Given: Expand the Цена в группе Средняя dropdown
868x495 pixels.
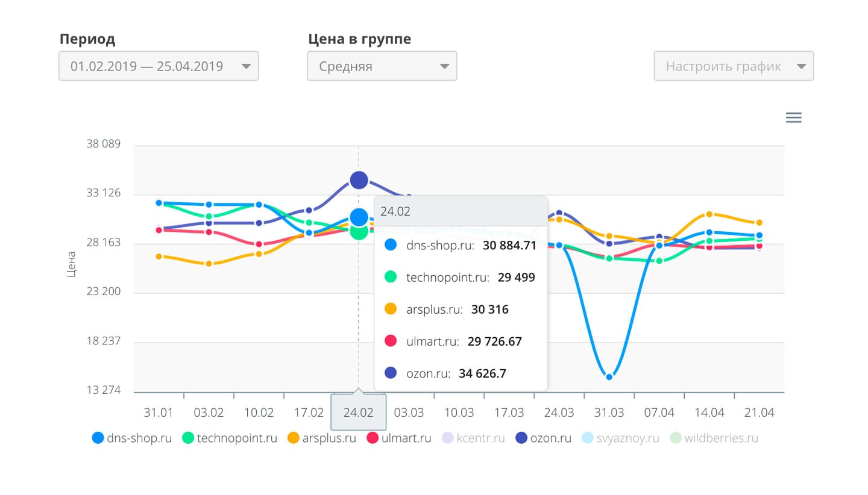Looking at the screenshot, I should (382, 66).
